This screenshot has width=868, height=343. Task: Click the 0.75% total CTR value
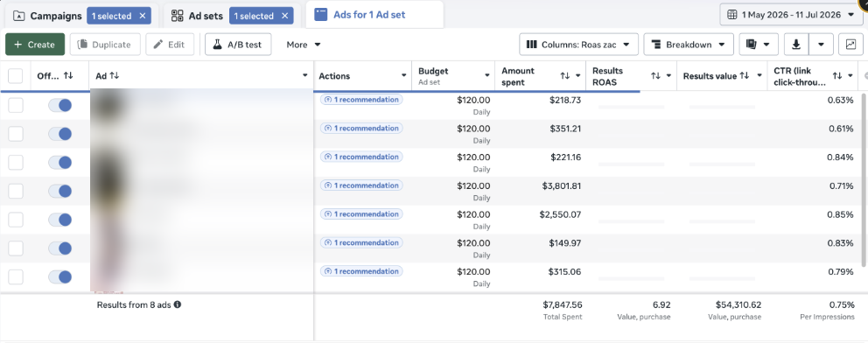842,304
